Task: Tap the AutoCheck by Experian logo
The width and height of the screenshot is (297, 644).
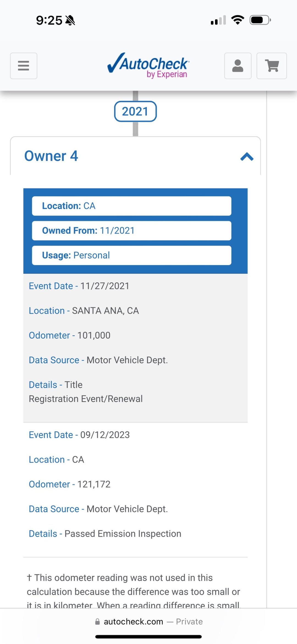Action: [x=148, y=66]
